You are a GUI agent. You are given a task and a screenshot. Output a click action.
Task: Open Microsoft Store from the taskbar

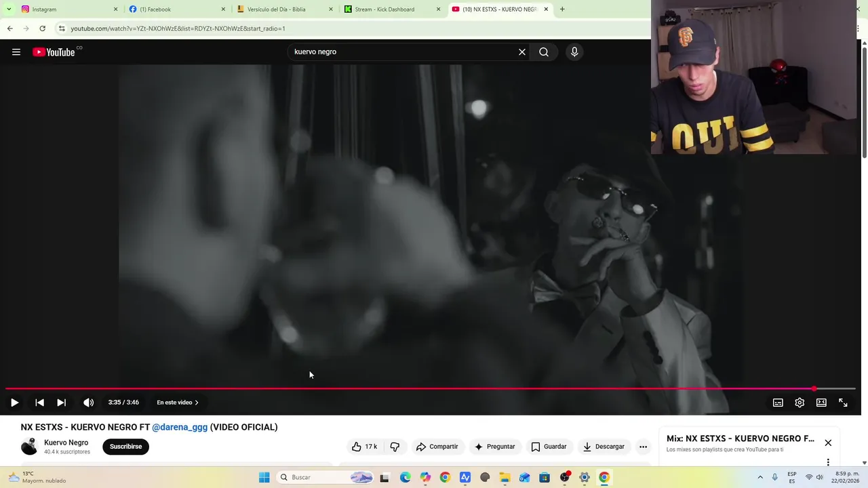coord(545,477)
